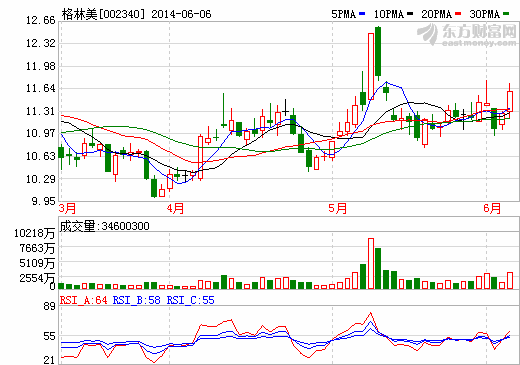Click the 10.63 price axis label
This screenshot has height=365, width=520.
[41, 156]
